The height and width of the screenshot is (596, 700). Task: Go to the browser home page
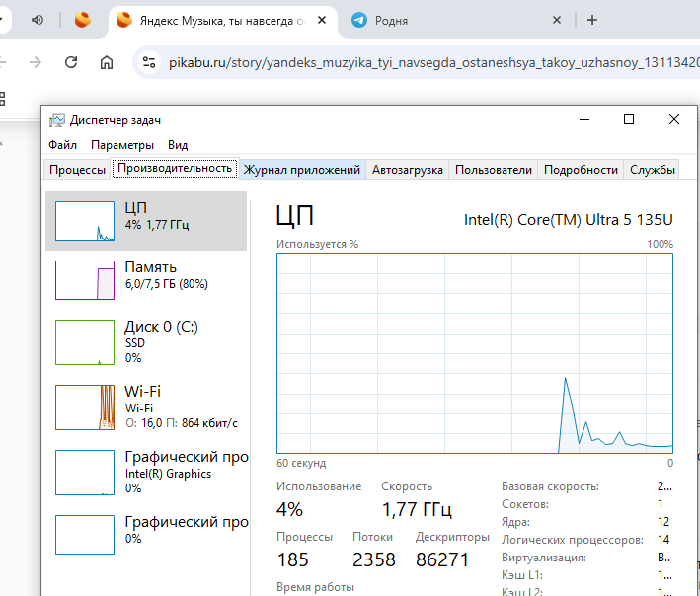click(107, 62)
